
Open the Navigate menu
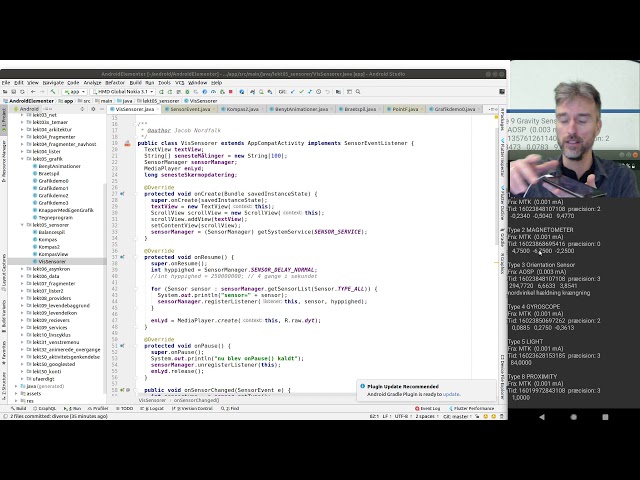point(53,82)
